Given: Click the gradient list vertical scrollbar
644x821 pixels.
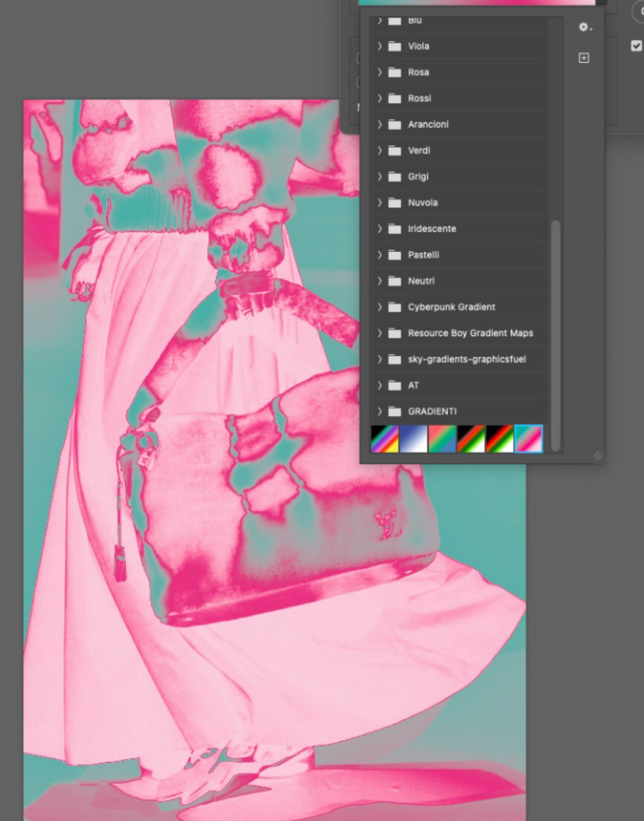Looking at the screenshot, I should pyautogui.click(x=555, y=335).
